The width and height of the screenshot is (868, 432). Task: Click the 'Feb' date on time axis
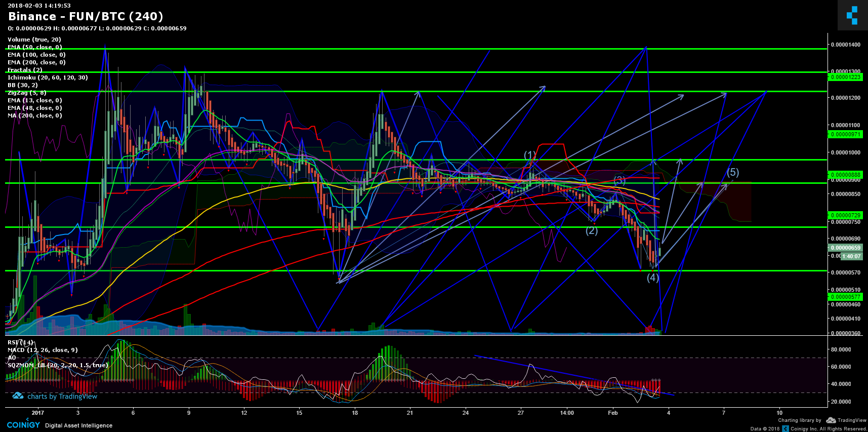point(613,413)
